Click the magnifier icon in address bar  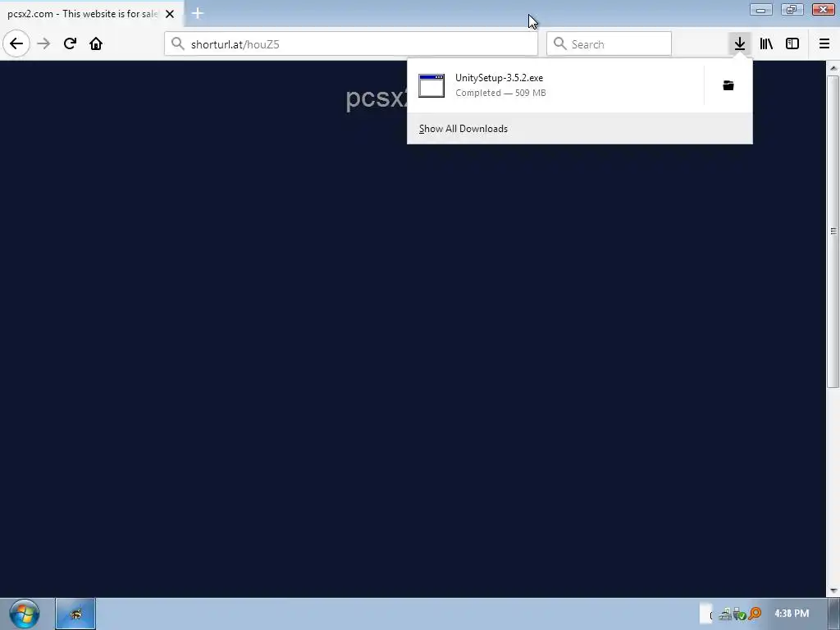pos(178,44)
